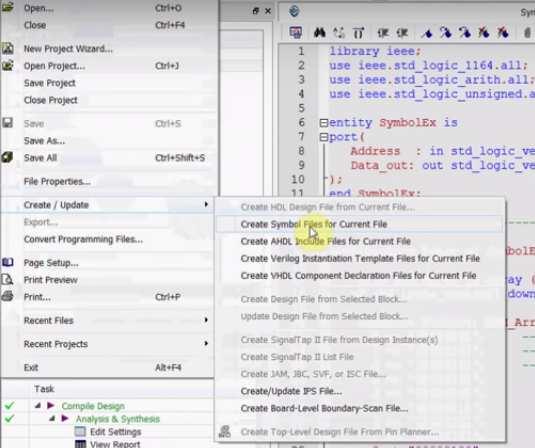
Task: Click the Edit Settings icon in Tasks
Action: tap(80, 432)
